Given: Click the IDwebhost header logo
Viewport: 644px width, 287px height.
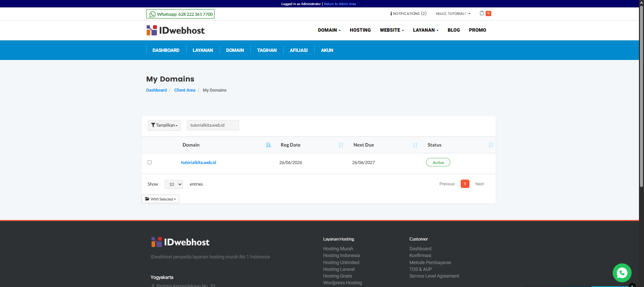Looking at the screenshot, I should point(175,30).
